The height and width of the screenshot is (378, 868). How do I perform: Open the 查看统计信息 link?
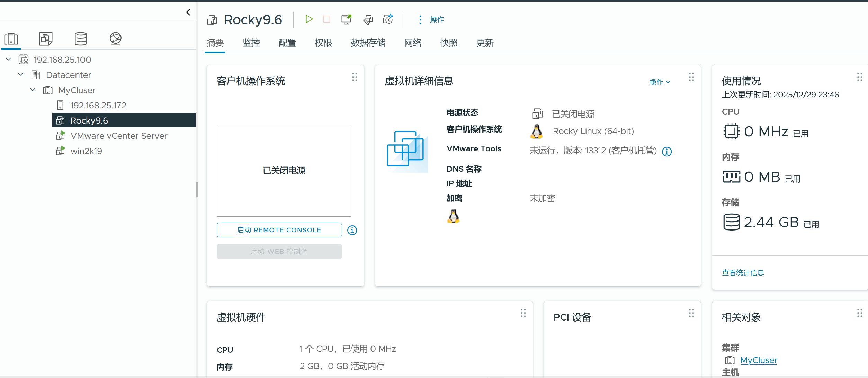(743, 273)
